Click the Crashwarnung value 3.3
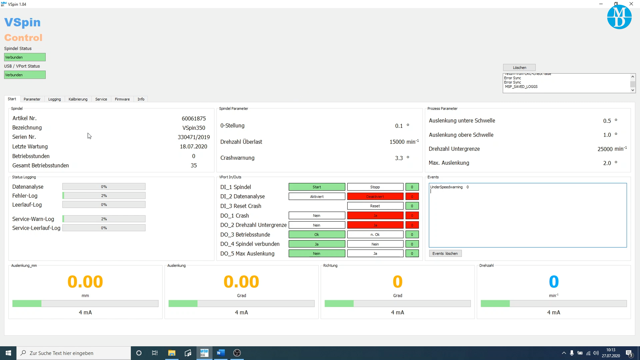This screenshot has width=640, height=360. [x=399, y=158]
